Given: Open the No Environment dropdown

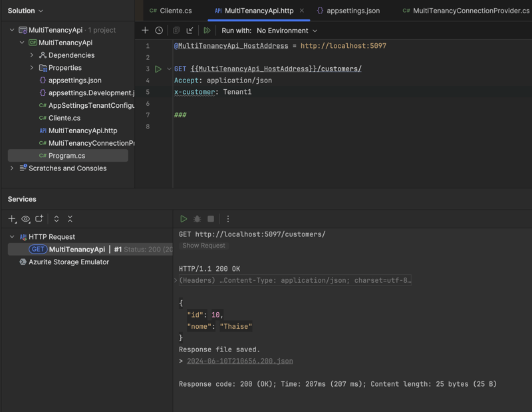Looking at the screenshot, I should pyautogui.click(x=277, y=30).
